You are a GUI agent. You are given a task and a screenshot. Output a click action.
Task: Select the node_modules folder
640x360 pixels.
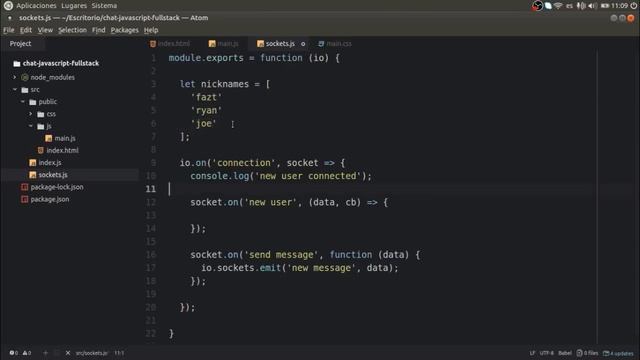coord(53,77)
